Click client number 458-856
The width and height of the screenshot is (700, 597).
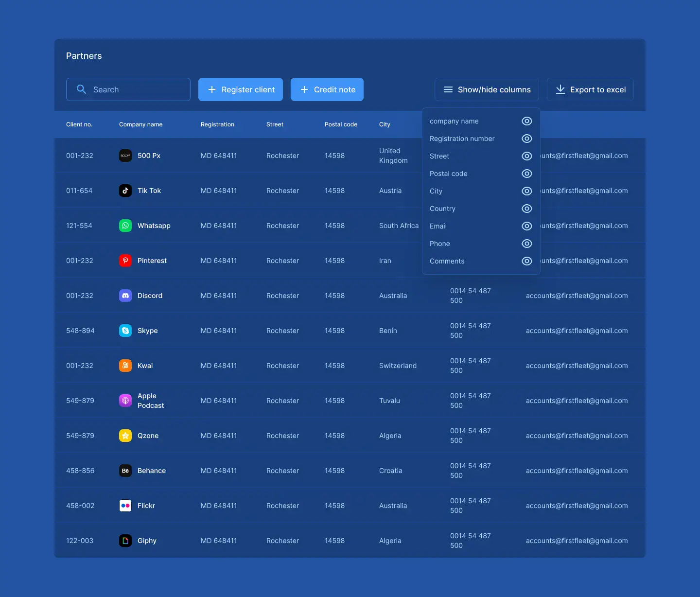click(80, 471)
